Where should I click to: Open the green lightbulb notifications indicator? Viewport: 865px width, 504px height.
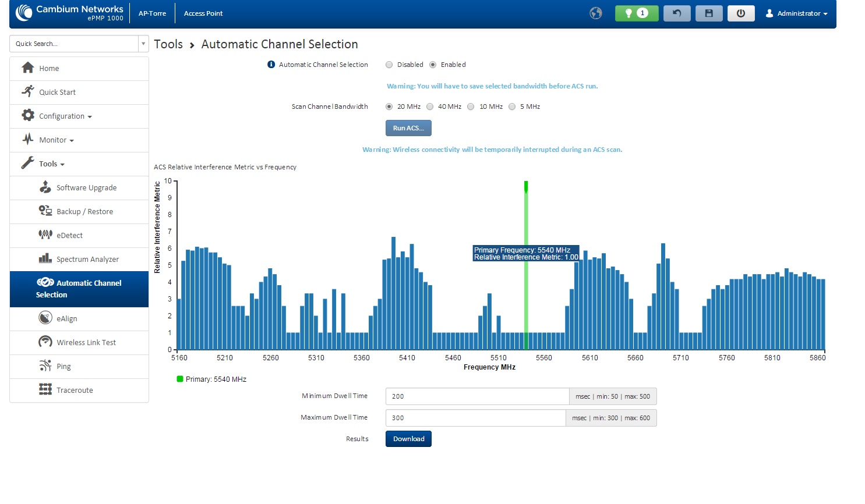(x=637, y=13)
